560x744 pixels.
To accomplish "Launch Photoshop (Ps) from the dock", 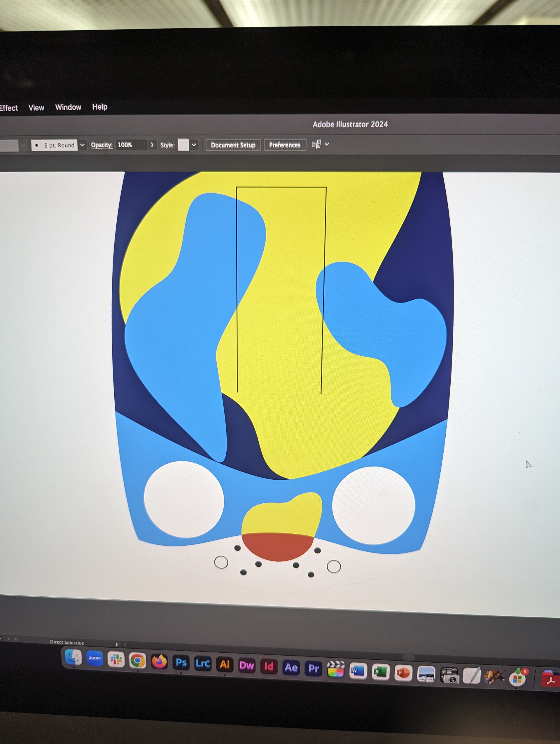I will [x=181, y=663].
